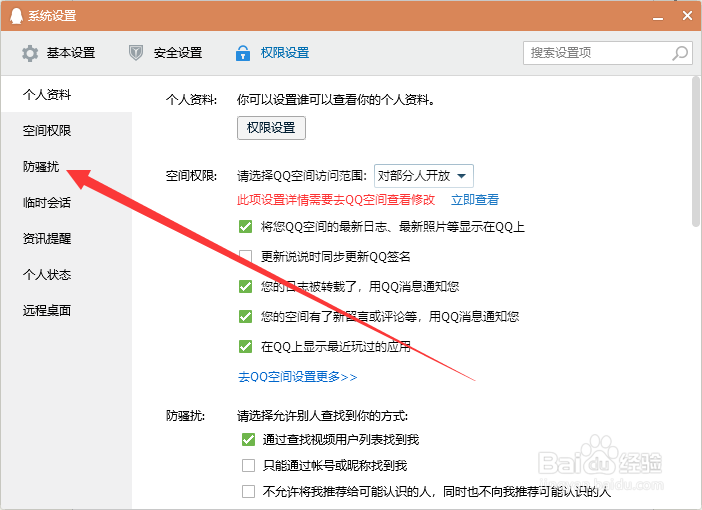Uncheck 您的空间有了新留言或评论等 notification

click(245, 317)
